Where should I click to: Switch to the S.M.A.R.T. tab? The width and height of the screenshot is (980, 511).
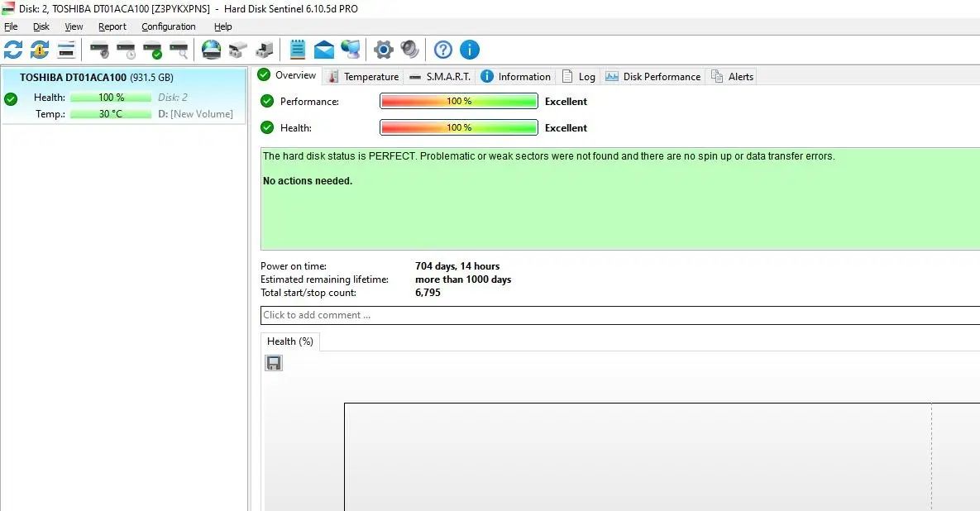(440, 77)
